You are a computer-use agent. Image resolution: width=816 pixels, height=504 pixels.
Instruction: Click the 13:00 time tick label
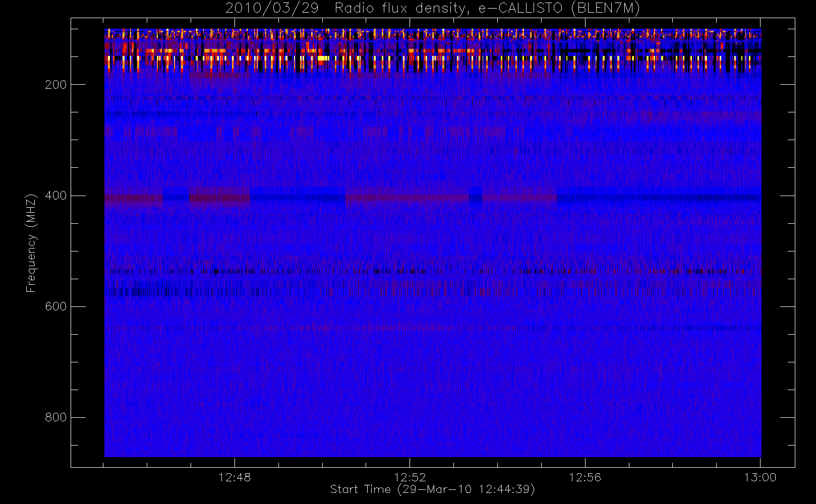point(760,477)
